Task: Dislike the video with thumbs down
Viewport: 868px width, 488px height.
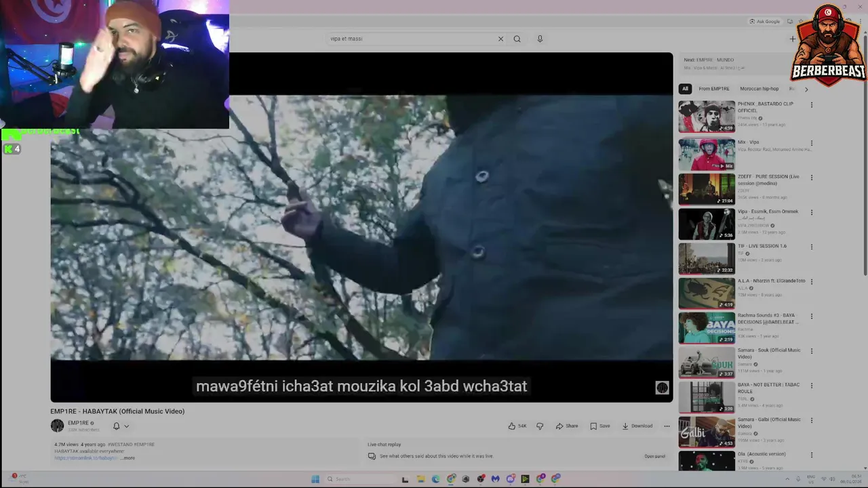Action: (540, 426)
